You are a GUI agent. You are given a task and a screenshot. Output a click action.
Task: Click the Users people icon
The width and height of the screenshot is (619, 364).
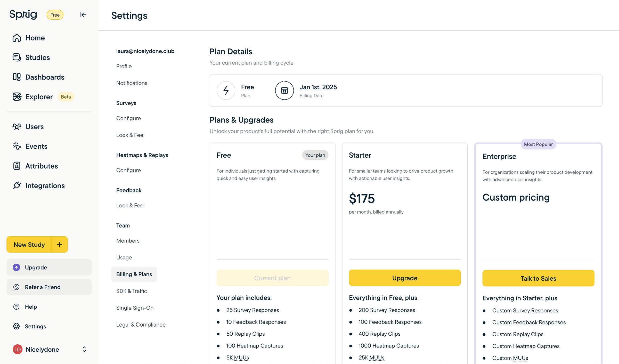pyautogui.click(x=17, y=127)
